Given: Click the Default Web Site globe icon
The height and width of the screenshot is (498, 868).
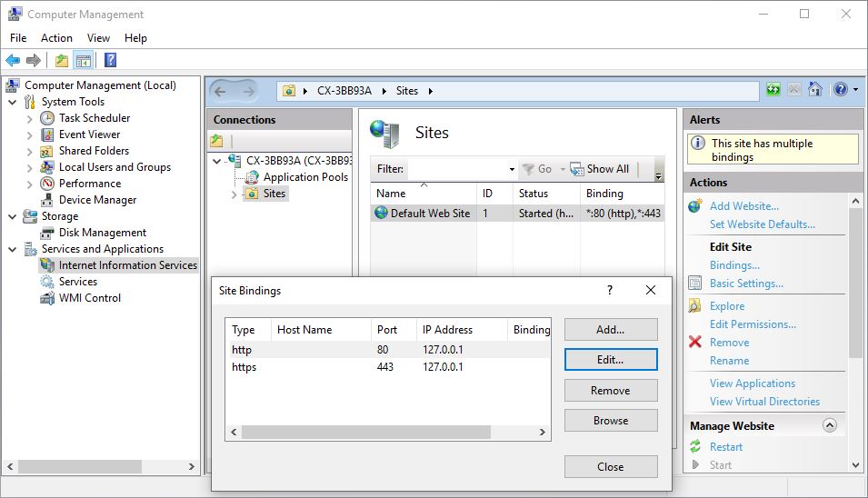Looking at the screenshot, I should pos(381,213).
